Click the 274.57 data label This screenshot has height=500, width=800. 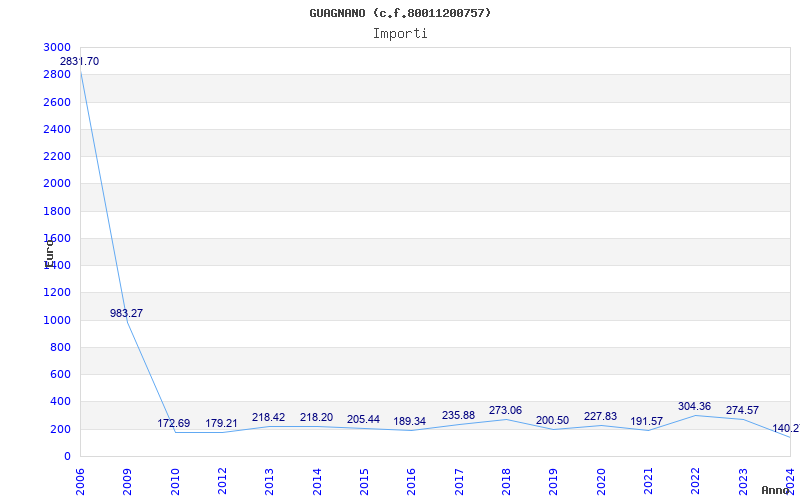coord(742,410)
